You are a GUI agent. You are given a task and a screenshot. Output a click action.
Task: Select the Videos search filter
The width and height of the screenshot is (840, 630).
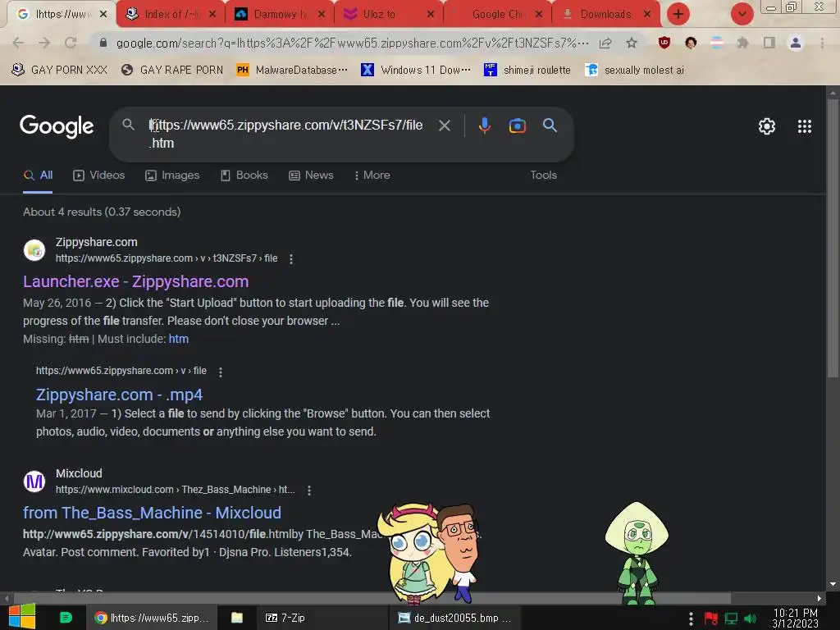[x=99, y=176]
